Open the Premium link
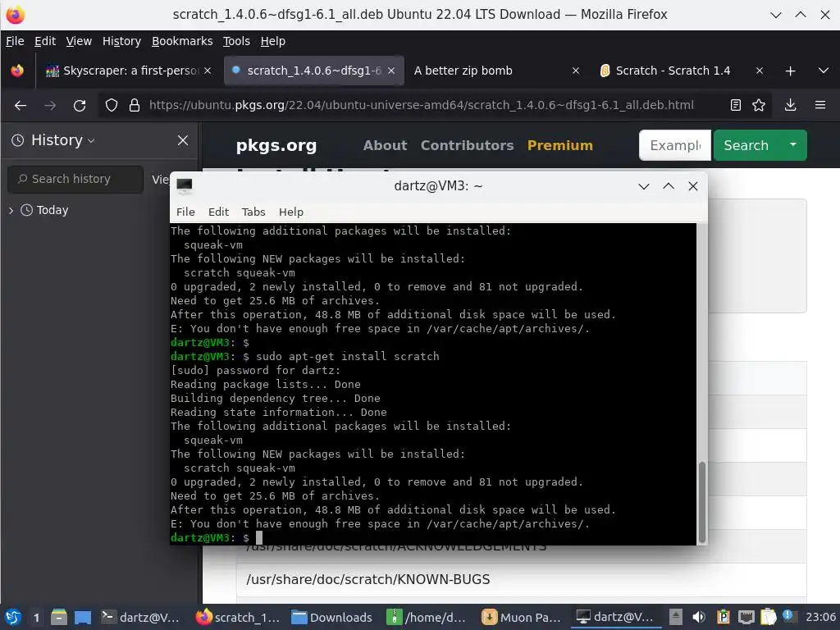 [559, 145]
